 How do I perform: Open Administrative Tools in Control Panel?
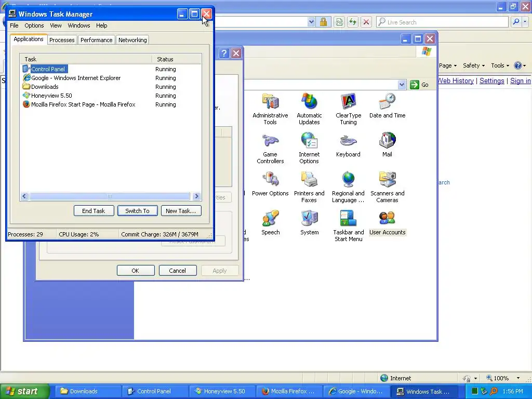270,109
